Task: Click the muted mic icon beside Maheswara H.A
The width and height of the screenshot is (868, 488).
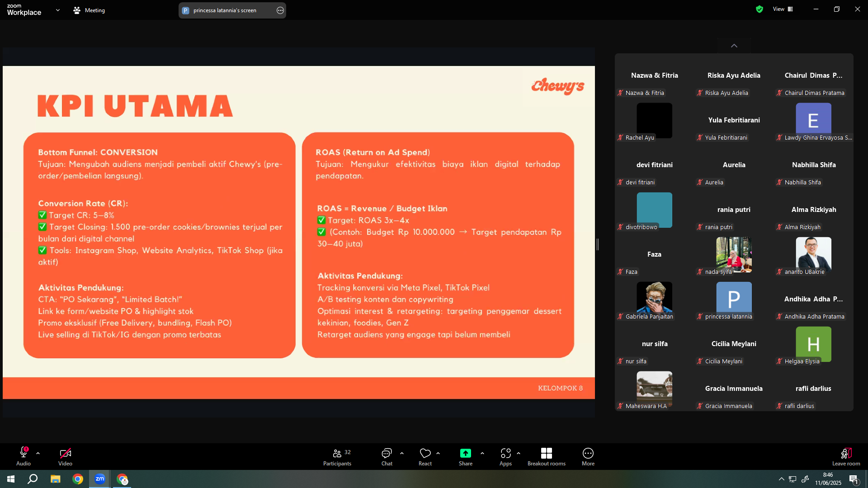Action: [620, 406]
